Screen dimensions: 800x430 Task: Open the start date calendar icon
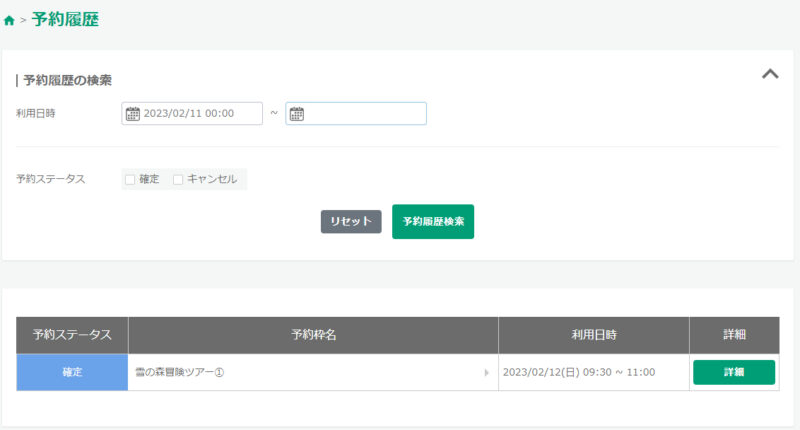click(133, 114)
